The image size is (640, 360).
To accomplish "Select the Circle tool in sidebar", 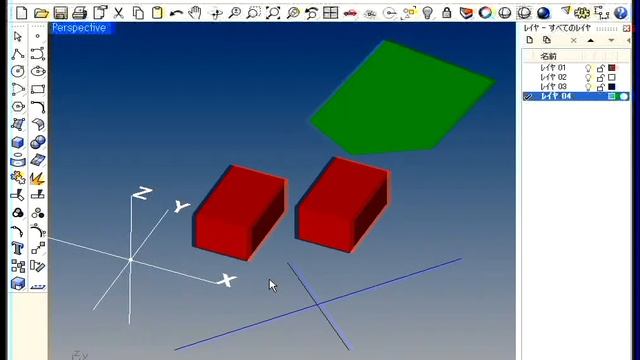I will point(18,71).
